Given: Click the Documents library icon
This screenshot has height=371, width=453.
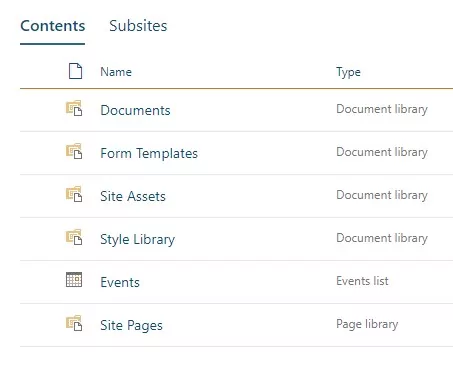Looking at the screenshot, I should [74, 108].
